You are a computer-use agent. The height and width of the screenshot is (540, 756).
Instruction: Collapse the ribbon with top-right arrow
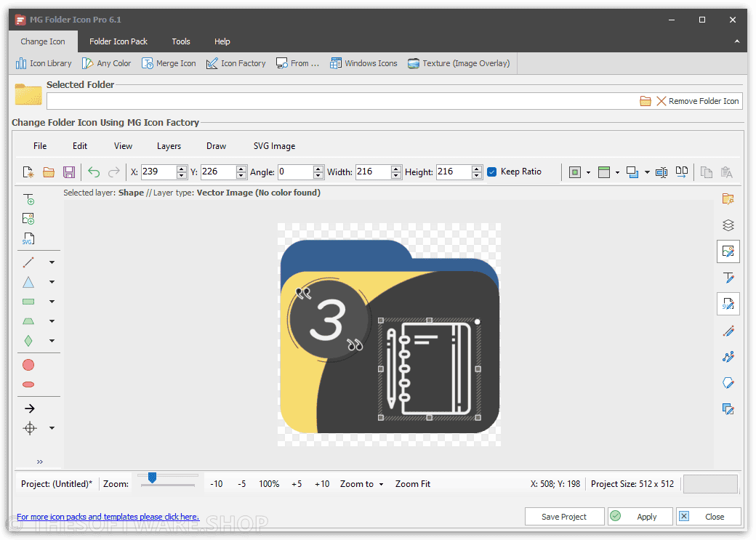tap(736, 41)
